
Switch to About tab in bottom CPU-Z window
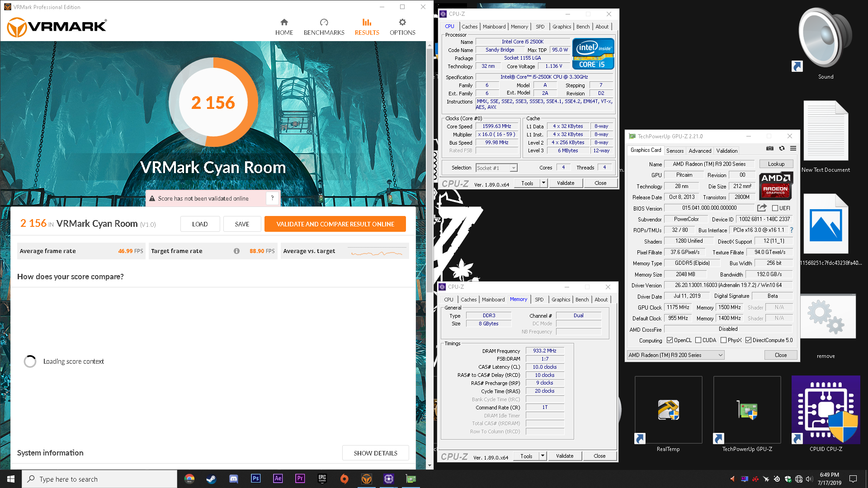point(601,300)
